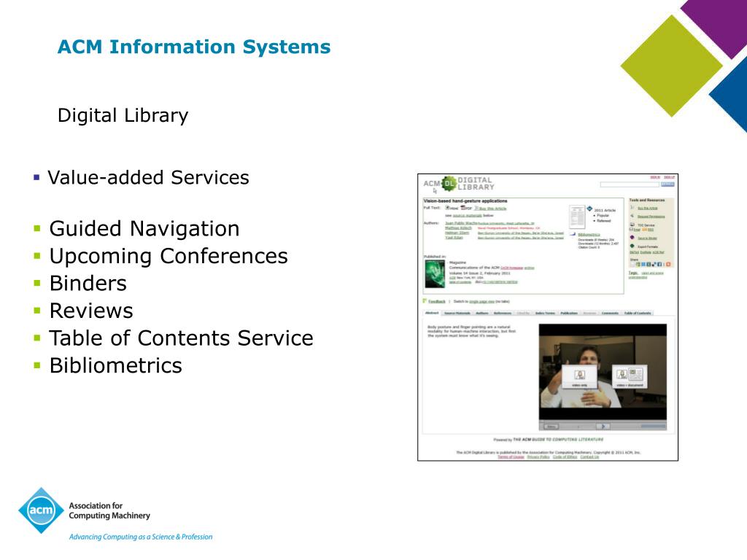
Task: Click the Request Permissions link
Action: pyautogui.click(x=651, y=217)
